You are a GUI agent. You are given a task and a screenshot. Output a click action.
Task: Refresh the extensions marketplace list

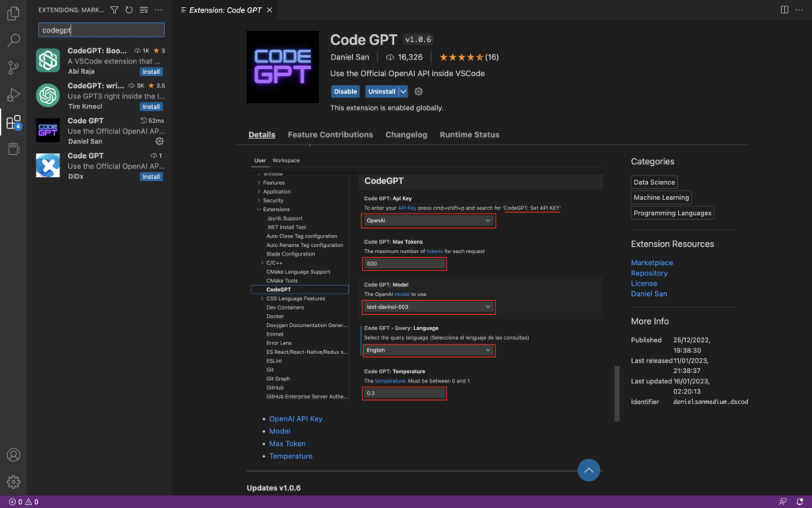click(128, 10)
